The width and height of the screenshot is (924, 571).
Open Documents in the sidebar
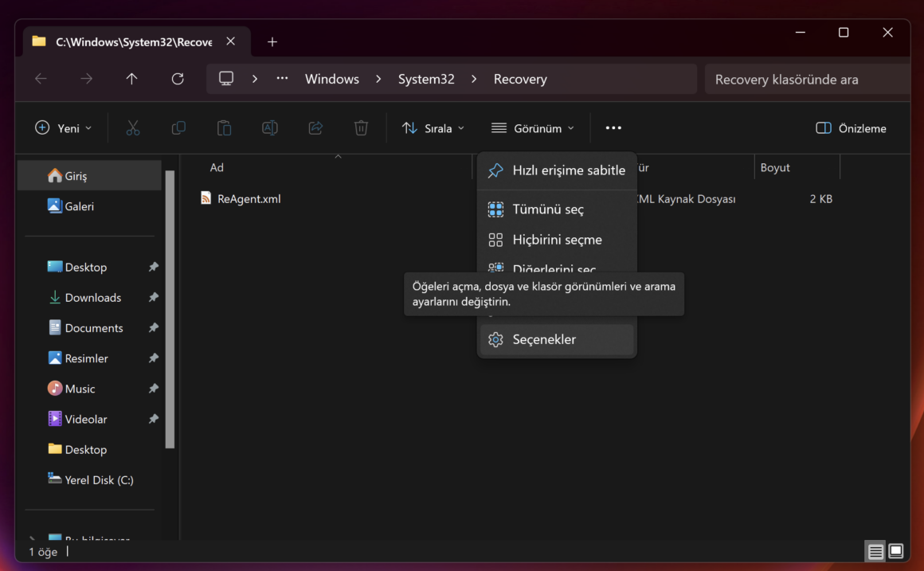[89, 328]
